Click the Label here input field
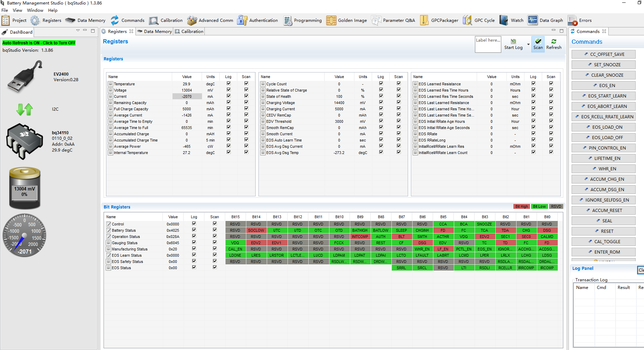Screen dimensions: 644x350 488,44
